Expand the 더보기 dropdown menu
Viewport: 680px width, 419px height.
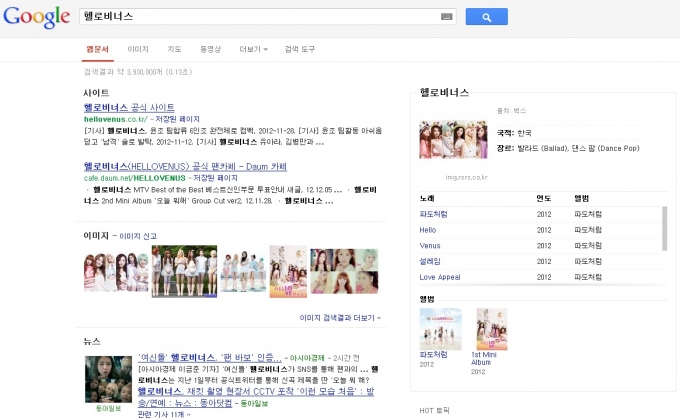pyautogui.click(x=253, y=49)
